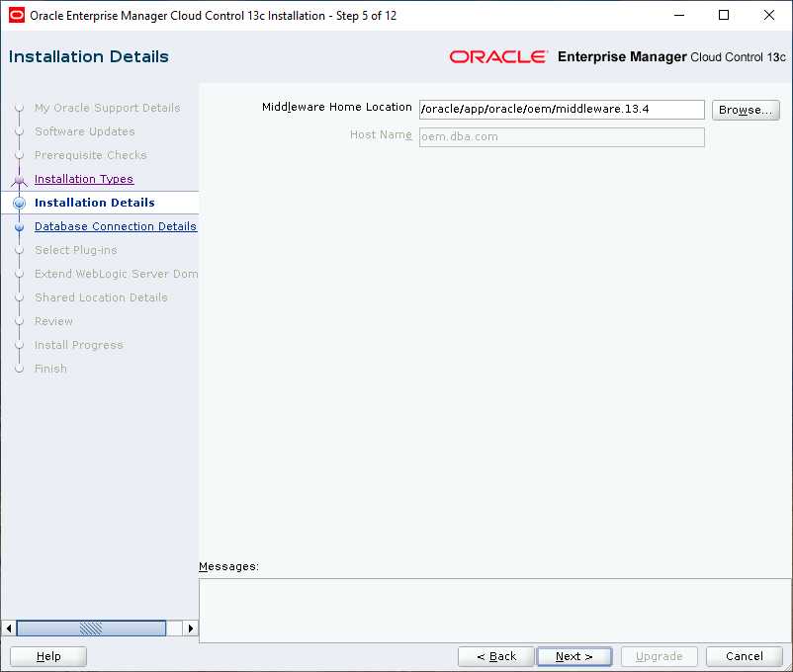This screenshot has height=672, width=793.
Task: Click the Review step
Action: coord(53,321)
